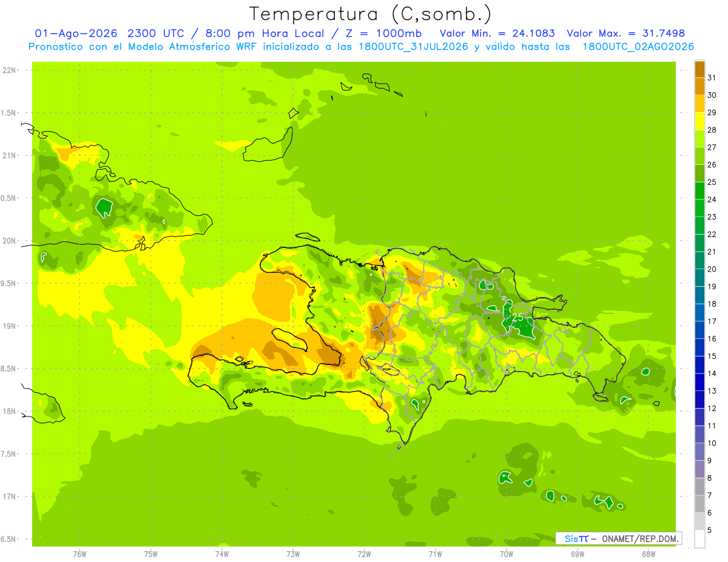The width and height of the screenshot is (728, 562).
Task: Click the "25" contour label on map
Action: [x=518, y=317]
